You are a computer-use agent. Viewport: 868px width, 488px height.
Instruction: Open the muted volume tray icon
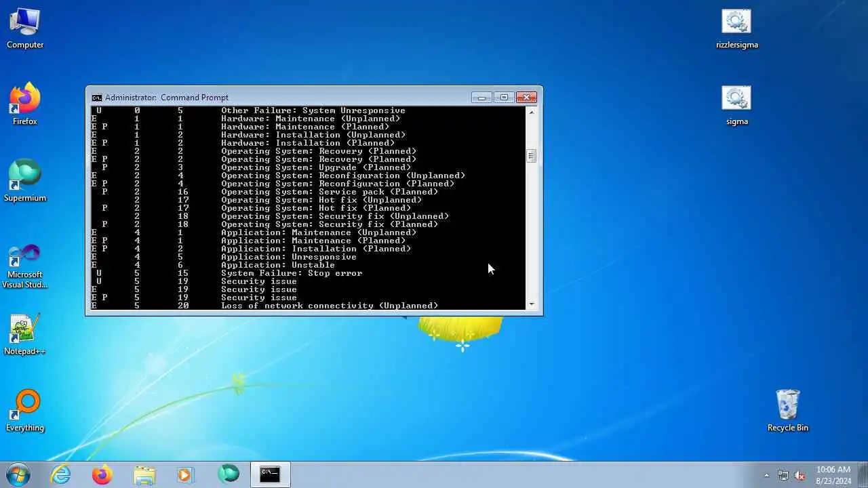pos(800,475)
